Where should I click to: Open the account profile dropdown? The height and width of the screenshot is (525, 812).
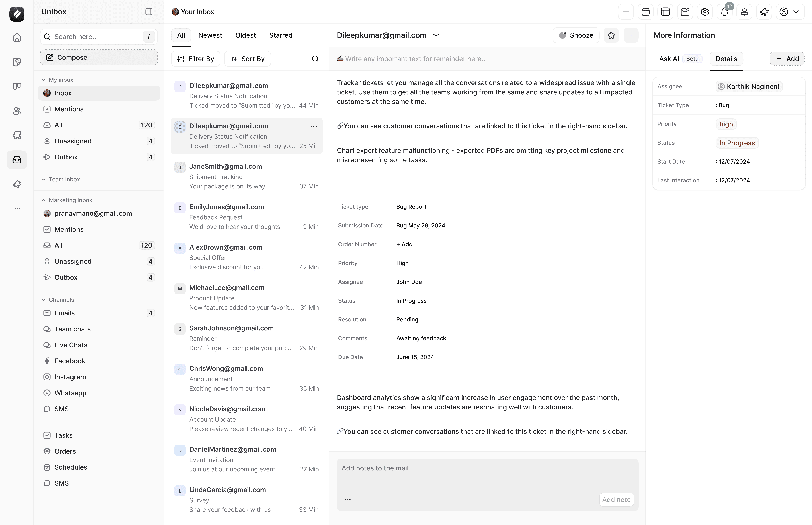[x=790, y=12]
